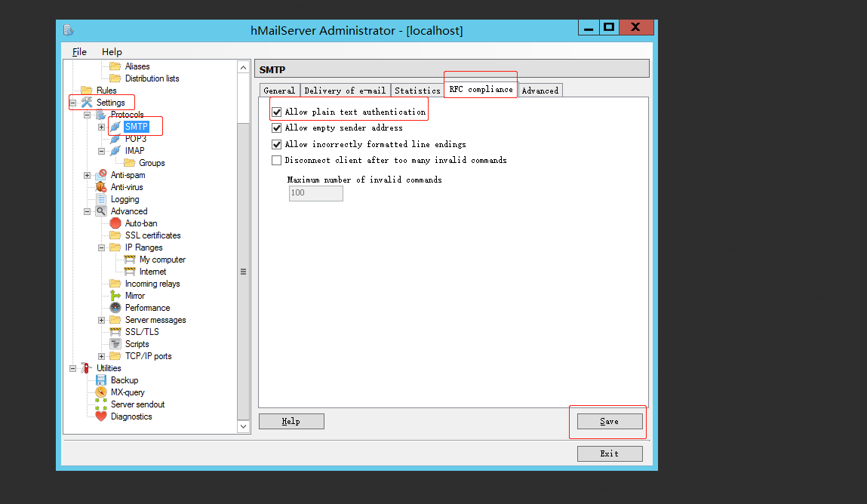Switch to the Statistics tab

(x=417, y=91)
